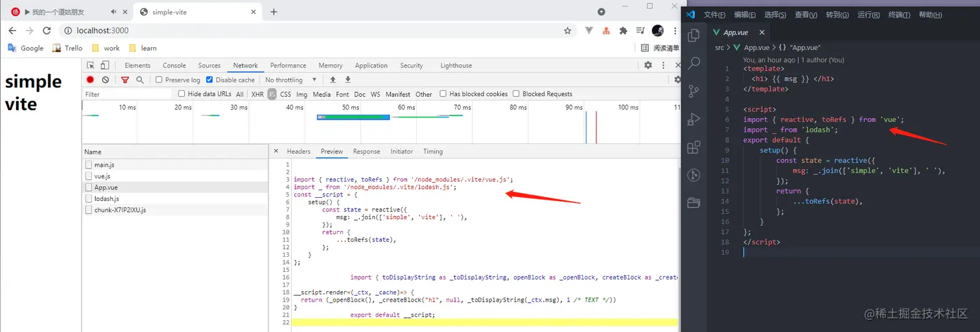Open the No throttling dropdown
The width and height of the screenshot is (980, 332).
[x=290, y=80]
